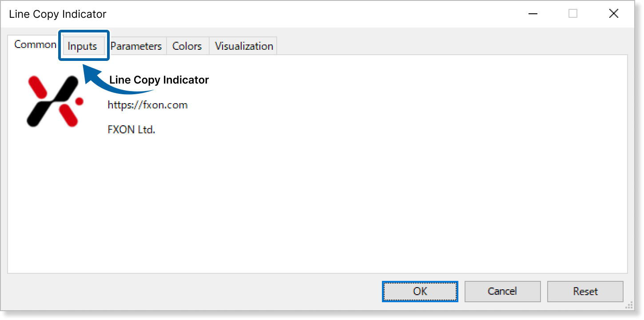644x320 pixels.
Task: Switch to the Inputs tab
Action: (x=83, y=46)
